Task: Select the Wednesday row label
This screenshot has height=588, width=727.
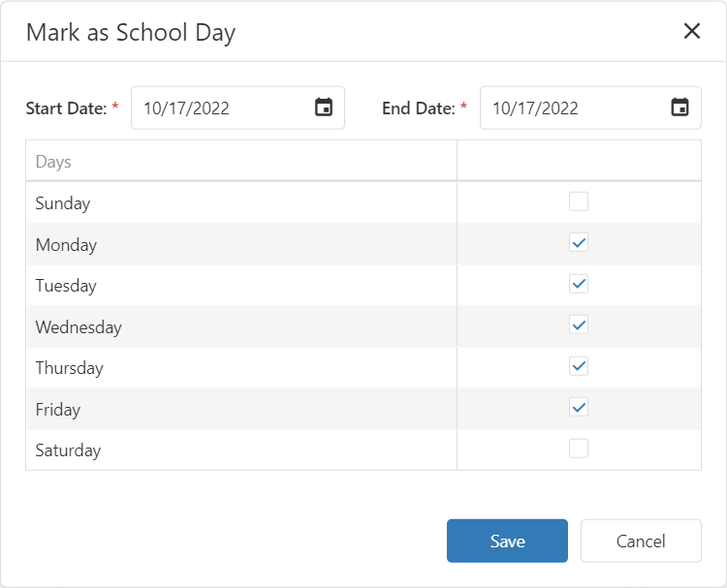Action: point(79,327)
